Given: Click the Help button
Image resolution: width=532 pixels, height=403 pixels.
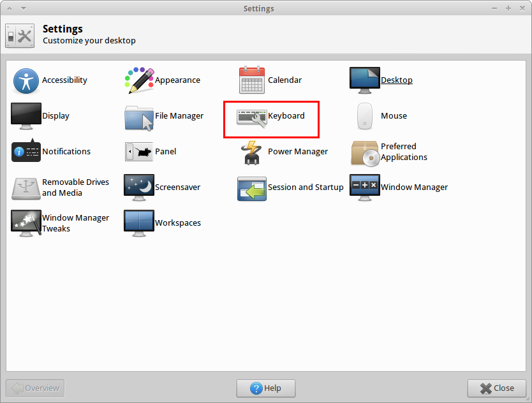Looking at the screenshot, I should 266,388.
